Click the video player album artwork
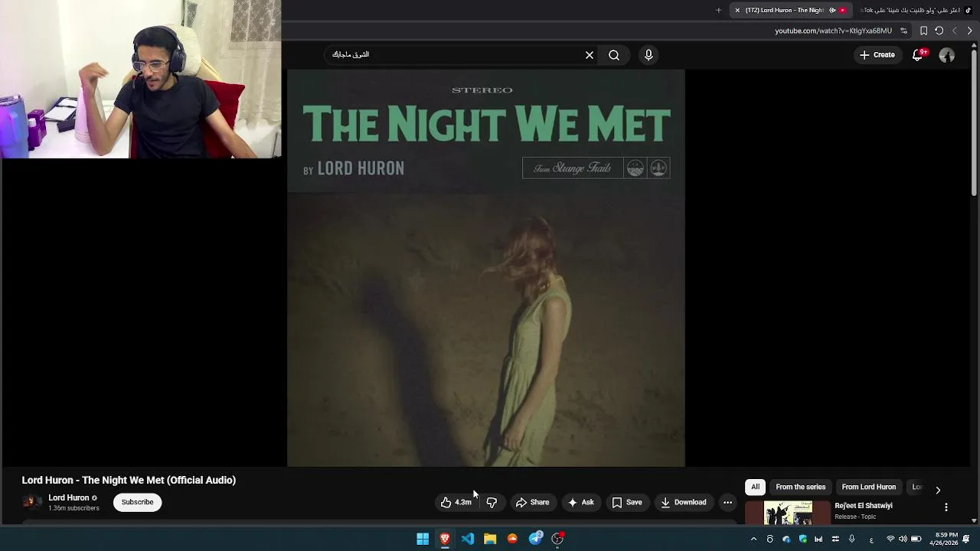This screenshot has width=980, height=551. click(x=485, y=268)
